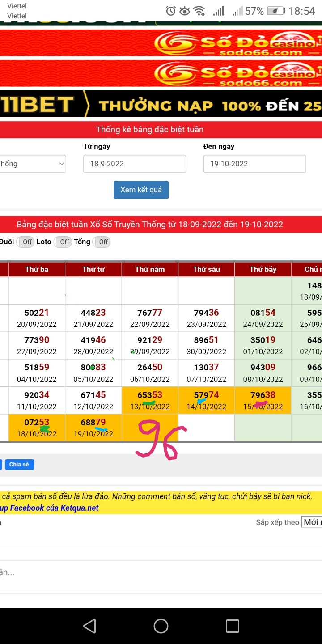Tap the Android back navigation icon
Screen dimensions: 322x644
[x=90, y=626]
